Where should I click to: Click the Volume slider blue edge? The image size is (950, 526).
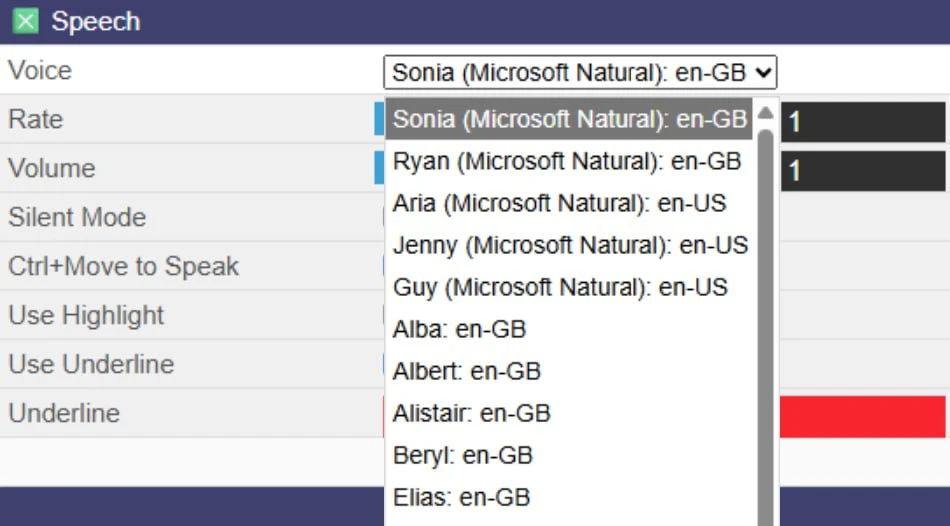(379, 167)
